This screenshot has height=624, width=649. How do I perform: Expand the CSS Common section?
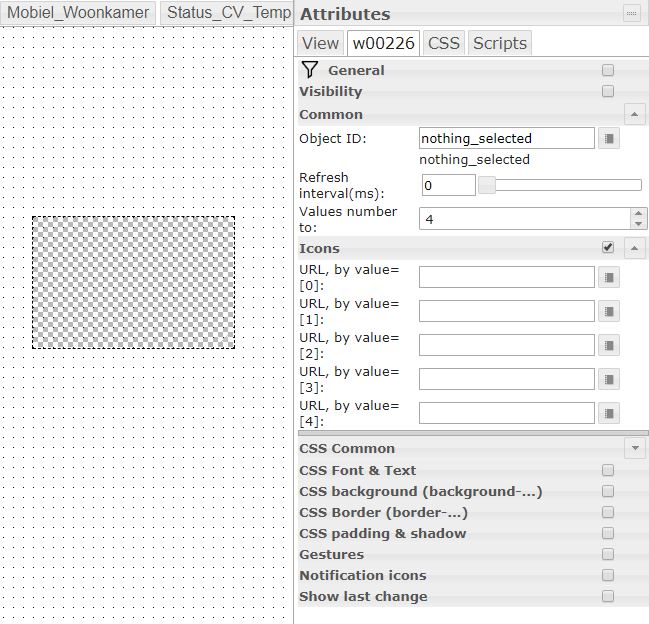(x=635, y=449)
